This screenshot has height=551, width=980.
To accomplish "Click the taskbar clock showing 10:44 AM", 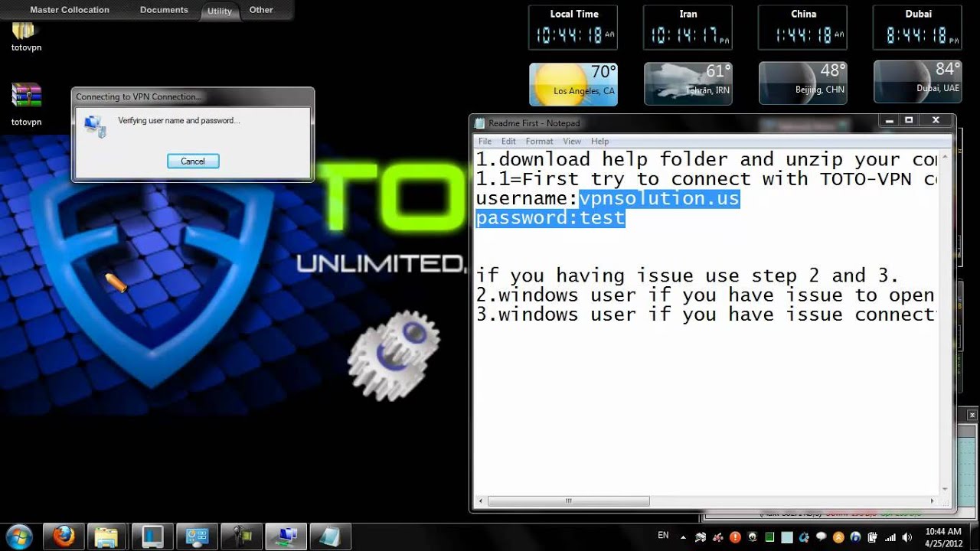I will click(942, 536).
